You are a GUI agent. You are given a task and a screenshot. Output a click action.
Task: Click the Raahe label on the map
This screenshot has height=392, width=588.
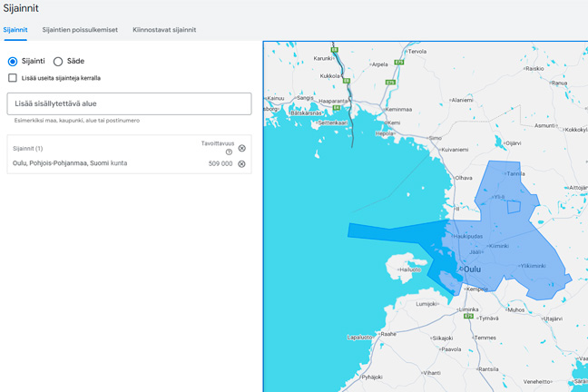coord(387,334)
